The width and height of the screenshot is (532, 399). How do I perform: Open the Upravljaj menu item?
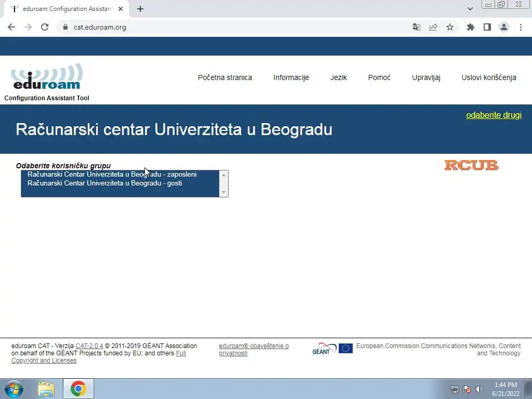pos(426,78)
